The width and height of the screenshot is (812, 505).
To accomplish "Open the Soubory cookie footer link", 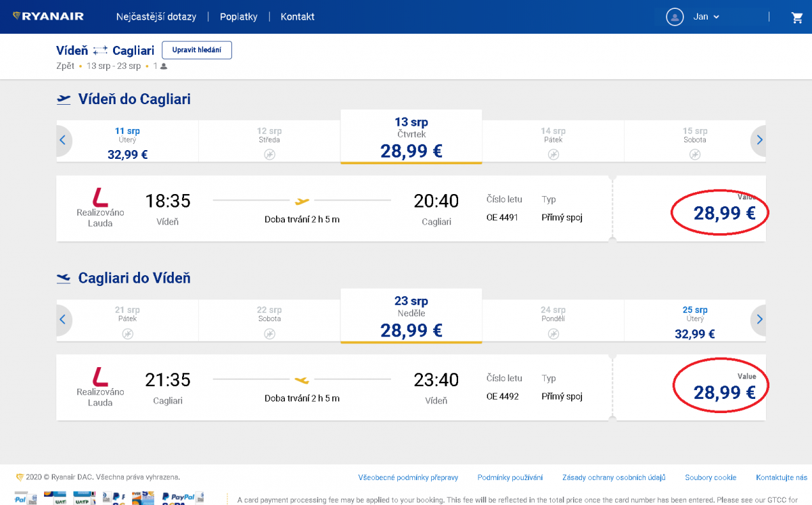I will click(x=710, y=478).
